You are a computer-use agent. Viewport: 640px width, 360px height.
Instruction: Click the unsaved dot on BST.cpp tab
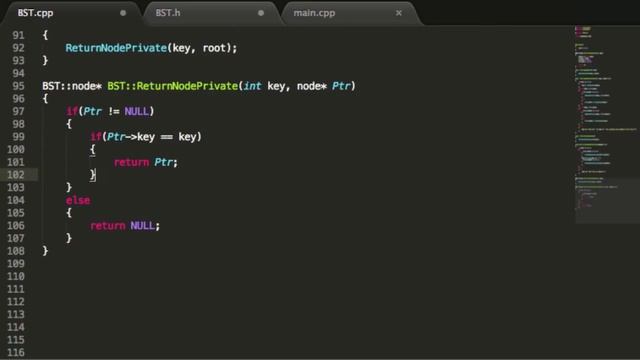[123, 13]
